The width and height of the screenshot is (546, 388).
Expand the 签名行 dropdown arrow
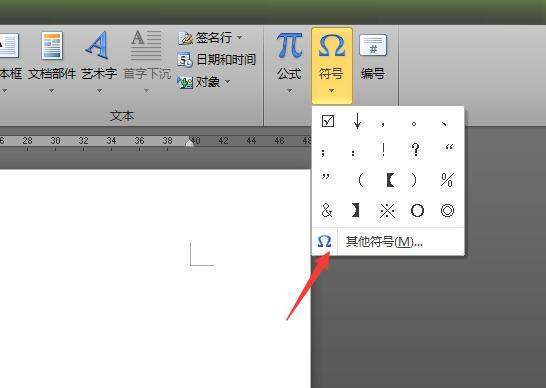click(240, 37)
